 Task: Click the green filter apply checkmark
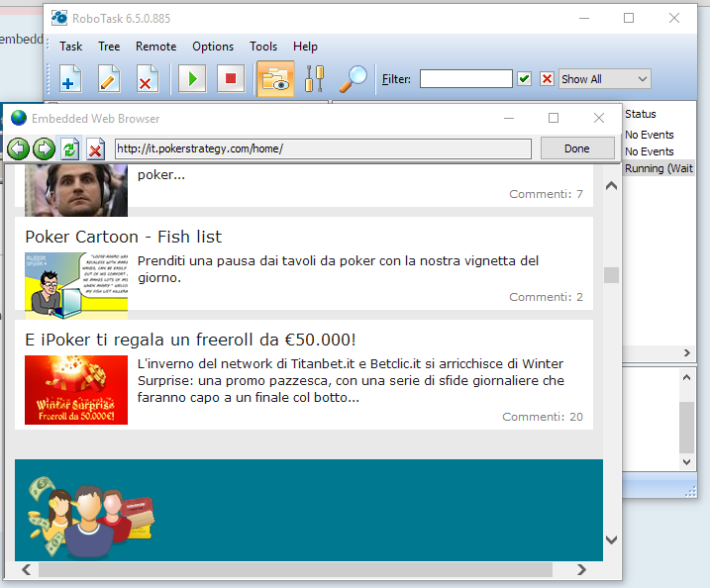click(525, 79)
